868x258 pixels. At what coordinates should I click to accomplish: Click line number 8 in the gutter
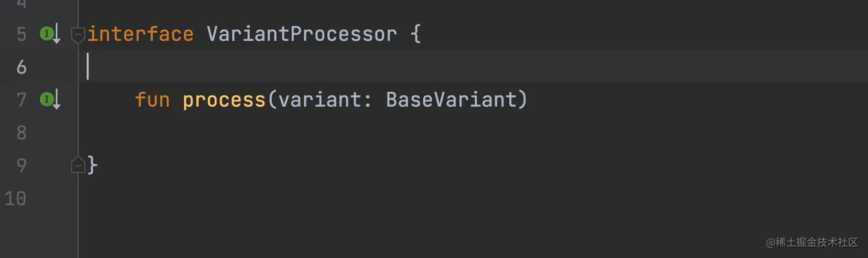point(21,133)
